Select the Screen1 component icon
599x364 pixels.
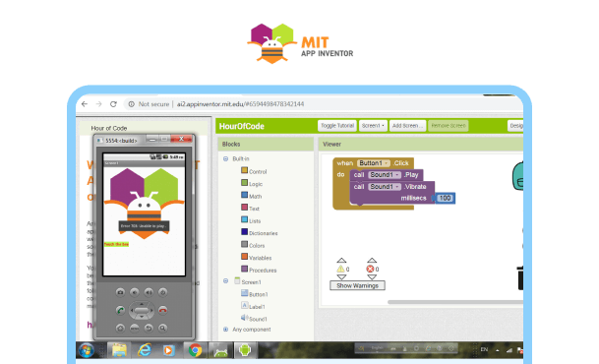coord(237,280)
